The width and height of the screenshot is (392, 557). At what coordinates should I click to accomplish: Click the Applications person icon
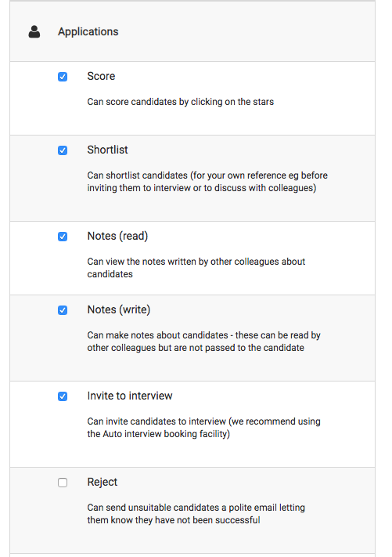(x=34, y=31)
